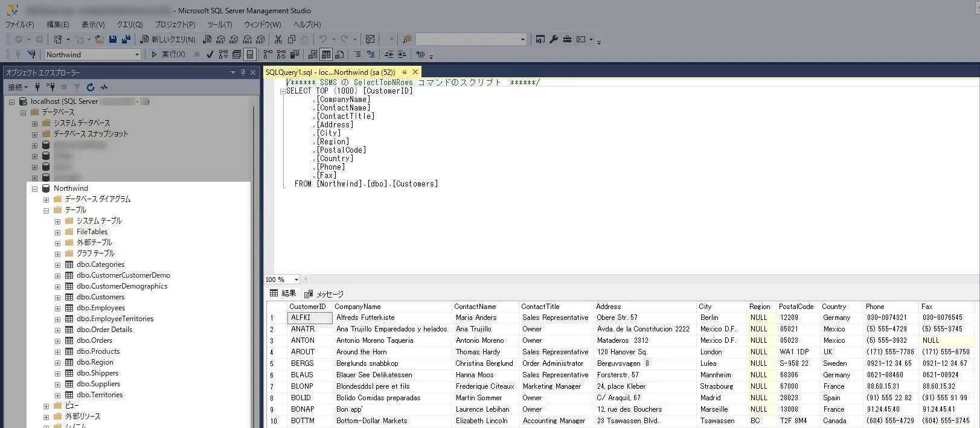Viewport: 980px width, 428px height.
Task: Click the Save icon in the toolbar
Action: click(x=113, y=39)
